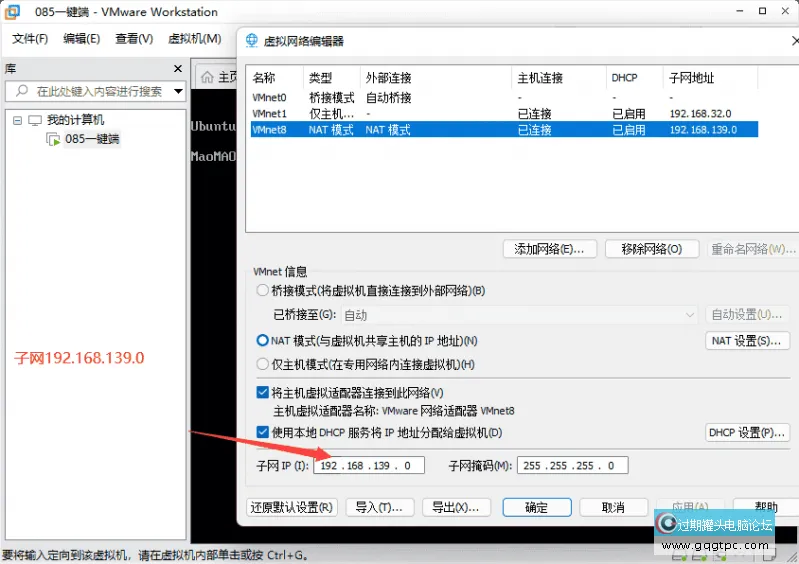Click the 主机连接 column header

[559, 78]
